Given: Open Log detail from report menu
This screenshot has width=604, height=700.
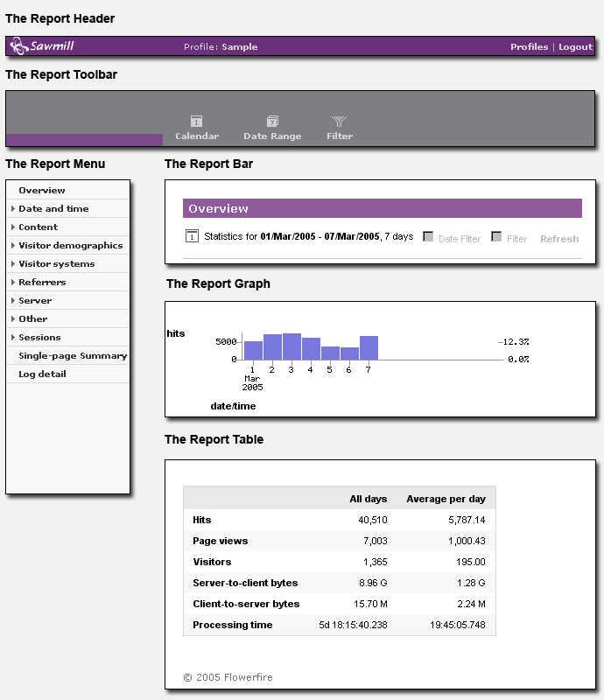Looking at the screenshot, I should tap(42, 374).
